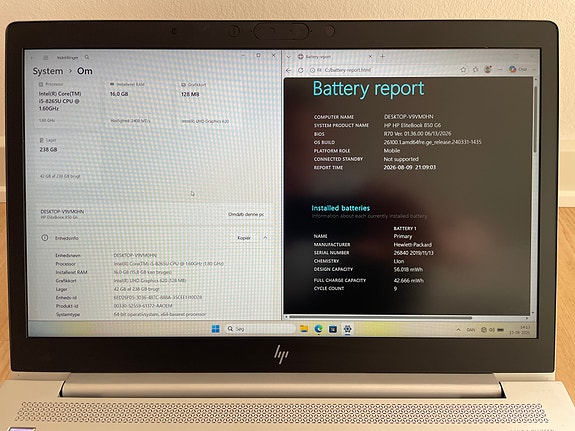Collapse the Enhedsinfo section chevron
The image size is (575, 431).
[265, 238]
